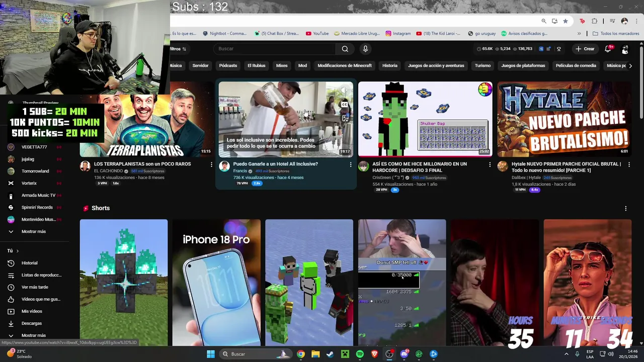Click the playlist icon beside stats counters
Viewport: 644px width, 362px height.
pyautogui.click(x=549, y=49)
